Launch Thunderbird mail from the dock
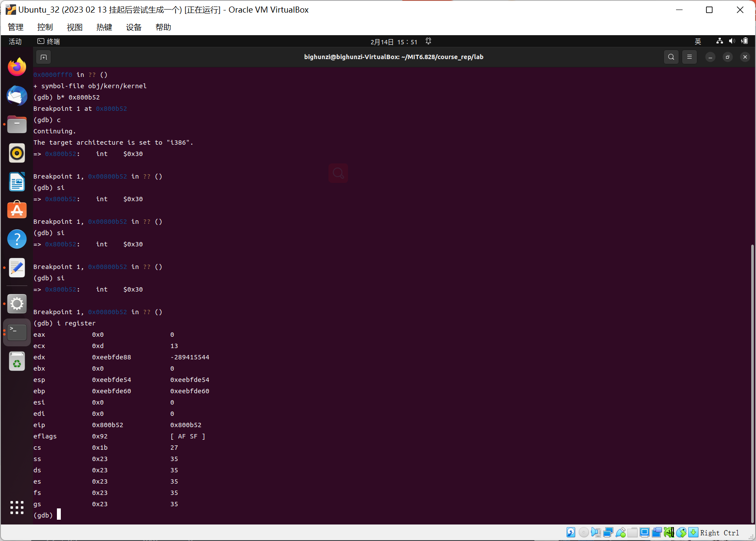756x541 pixels. [x=17, y=96]
